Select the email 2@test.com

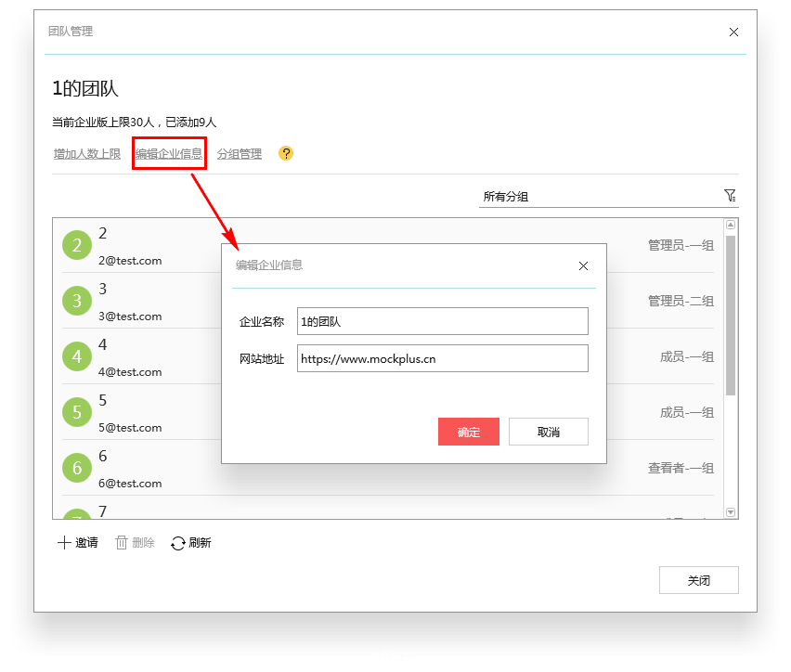pyautogui.click(x=130, y=261)
